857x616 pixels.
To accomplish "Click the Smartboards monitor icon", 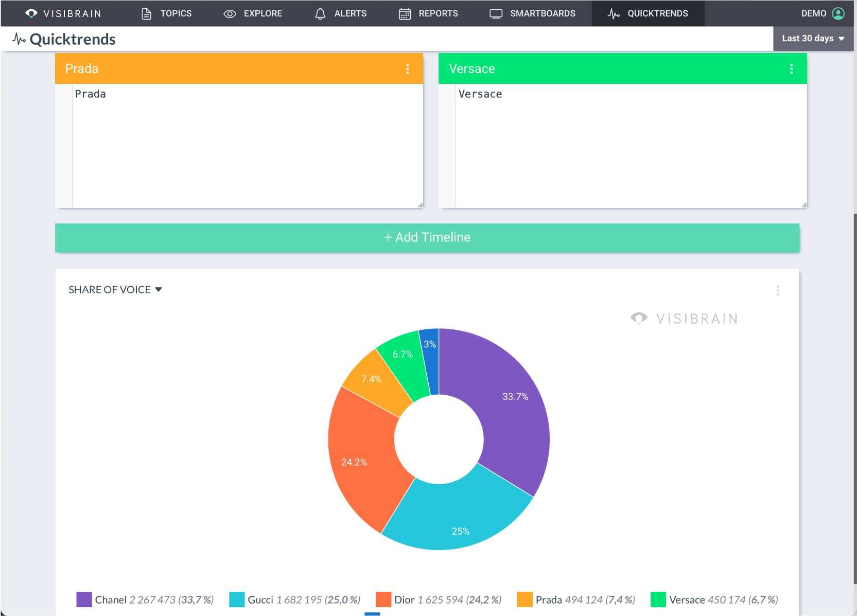I will point(496,14).
